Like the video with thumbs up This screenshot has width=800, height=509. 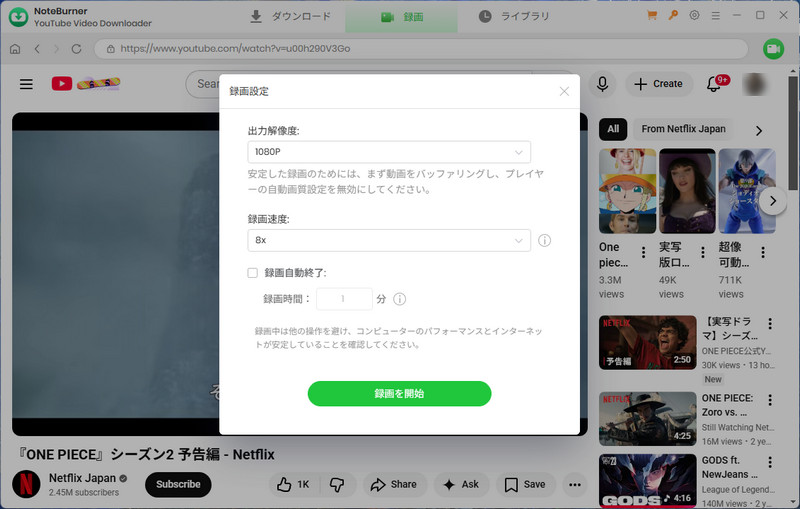pyautogui.click(x=293, y=485)
